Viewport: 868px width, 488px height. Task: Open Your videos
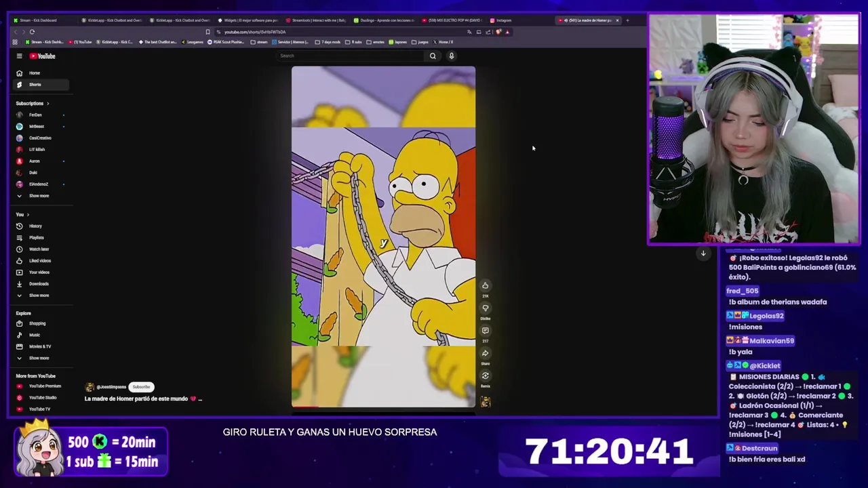(x=41, y=272)
